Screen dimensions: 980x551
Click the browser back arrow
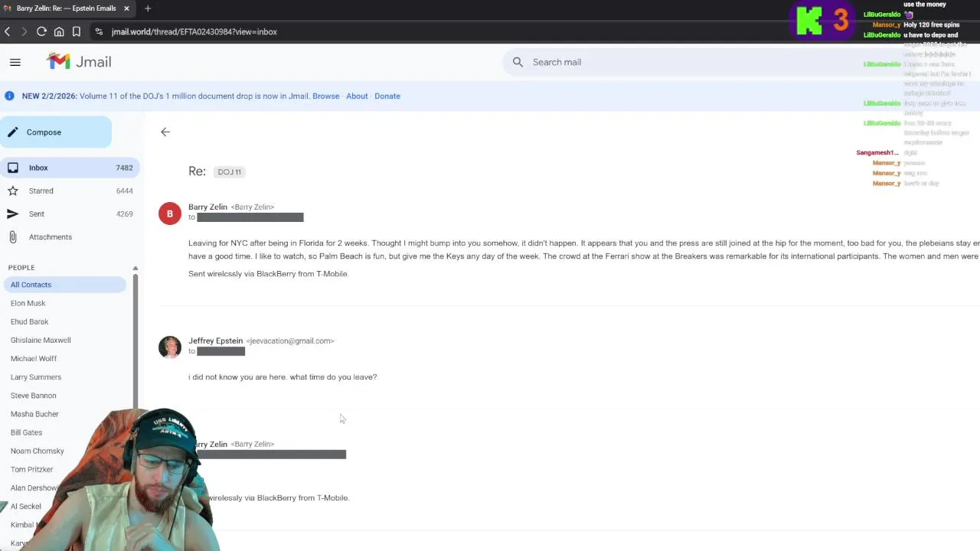(x=8, y=31)
